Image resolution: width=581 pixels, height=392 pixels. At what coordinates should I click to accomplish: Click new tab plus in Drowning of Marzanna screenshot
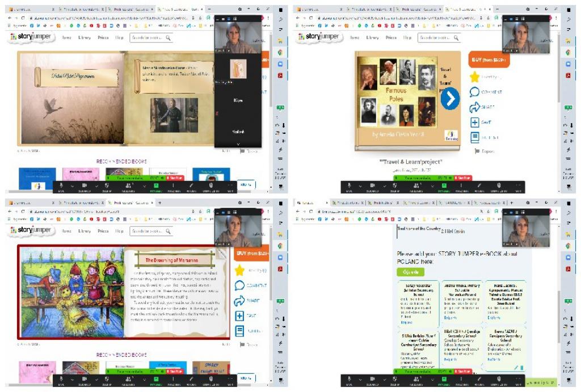coord(159,203)
